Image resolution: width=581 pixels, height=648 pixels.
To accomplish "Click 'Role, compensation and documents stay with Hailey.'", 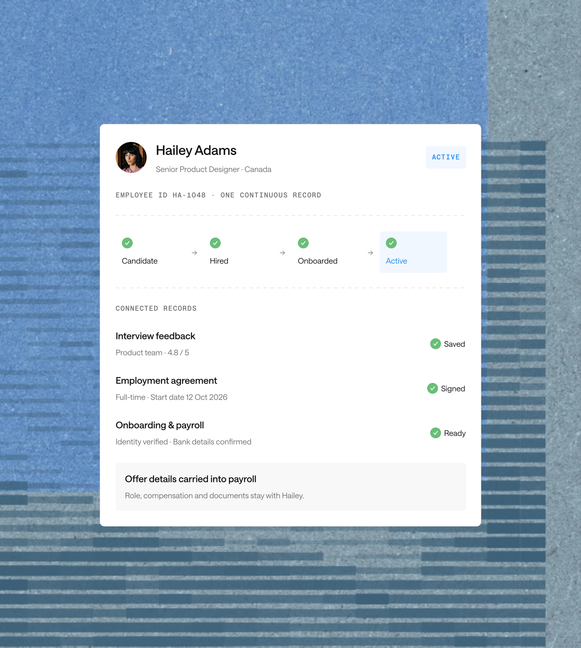I will pyautogui.click(x=214, y=496).
